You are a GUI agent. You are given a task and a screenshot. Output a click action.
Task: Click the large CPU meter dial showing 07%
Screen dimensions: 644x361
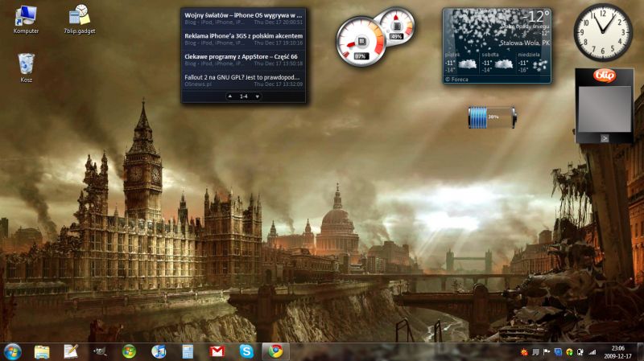(x=361, y=42)
